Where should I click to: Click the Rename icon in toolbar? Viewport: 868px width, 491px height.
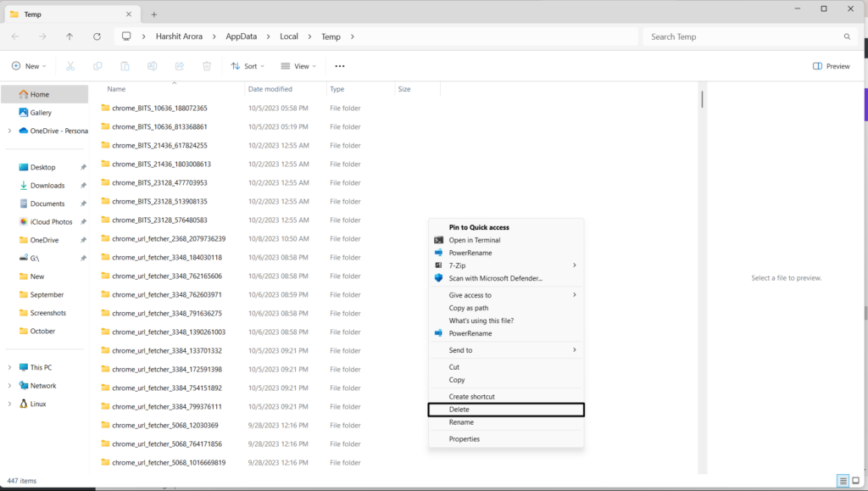[152, 66]
